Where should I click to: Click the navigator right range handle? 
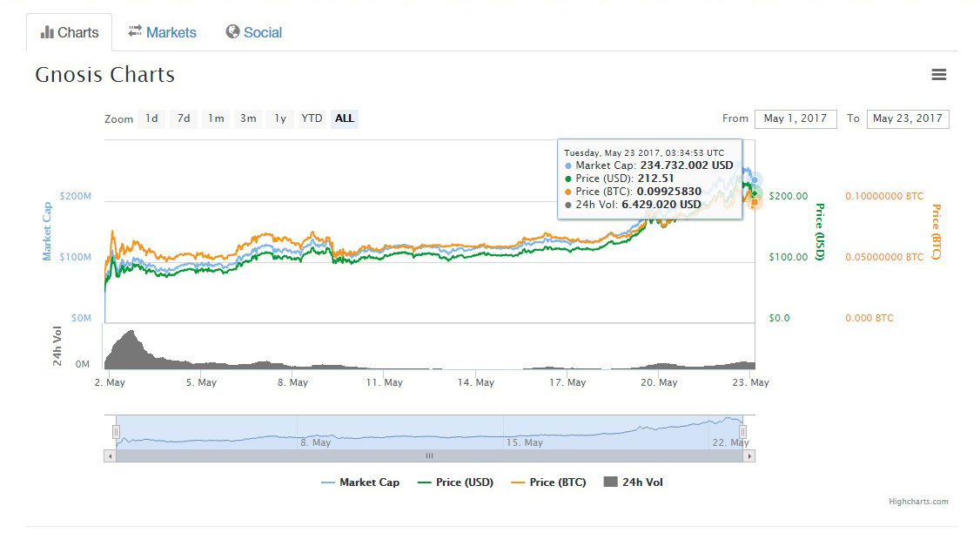pyautogui.click(x=742, y=432)
